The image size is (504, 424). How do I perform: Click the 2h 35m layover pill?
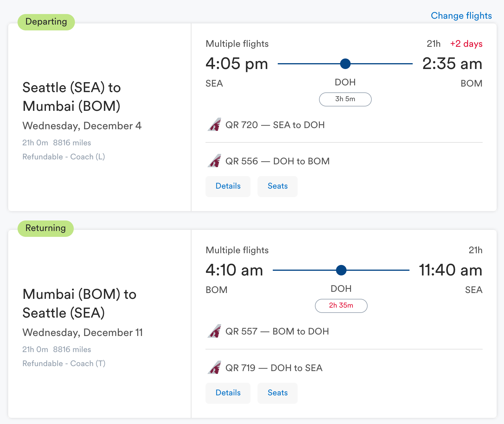[341, 306]
